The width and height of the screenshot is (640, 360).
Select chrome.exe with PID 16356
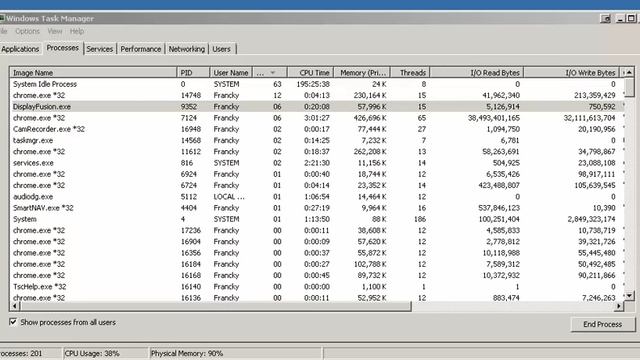tap(317, 253)
